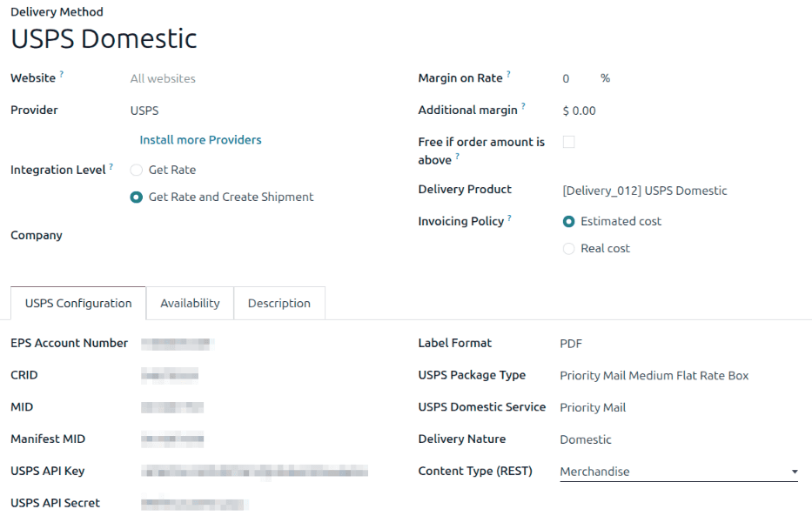The width and height of the screenshot is (812, 516).
Task: Click the CRID field value
Action: [x=170, y=376]
